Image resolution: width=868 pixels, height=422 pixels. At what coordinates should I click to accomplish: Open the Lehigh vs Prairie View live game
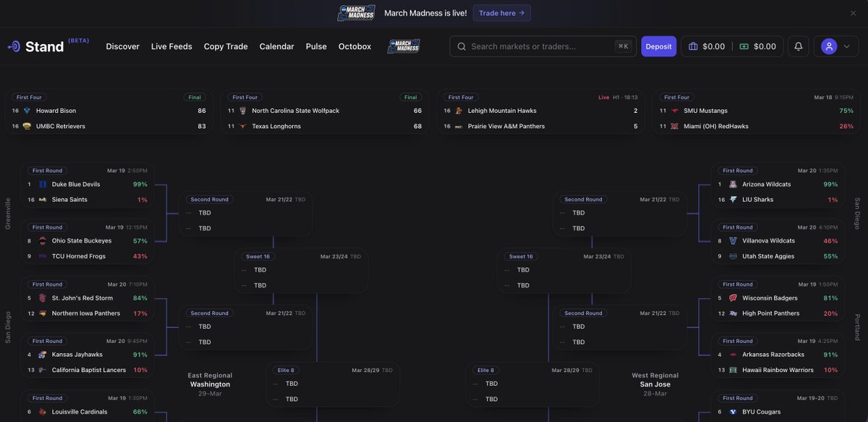coord(540,111)
